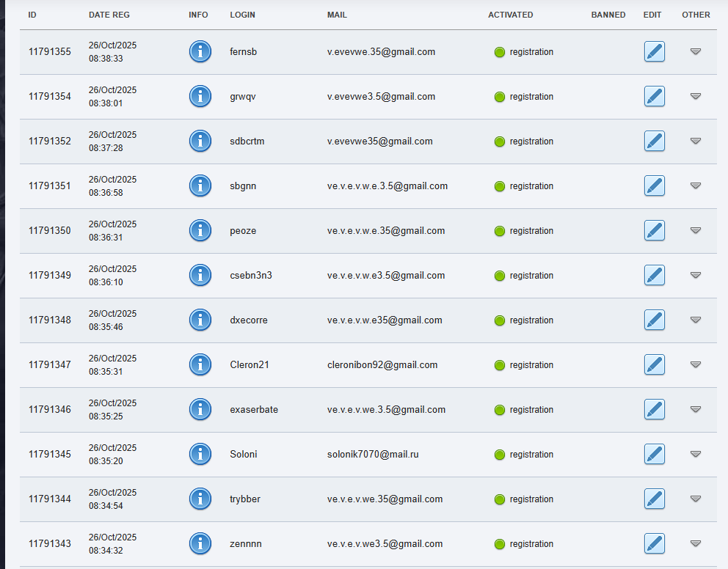Click login name dxecorre

click(248, 320)
